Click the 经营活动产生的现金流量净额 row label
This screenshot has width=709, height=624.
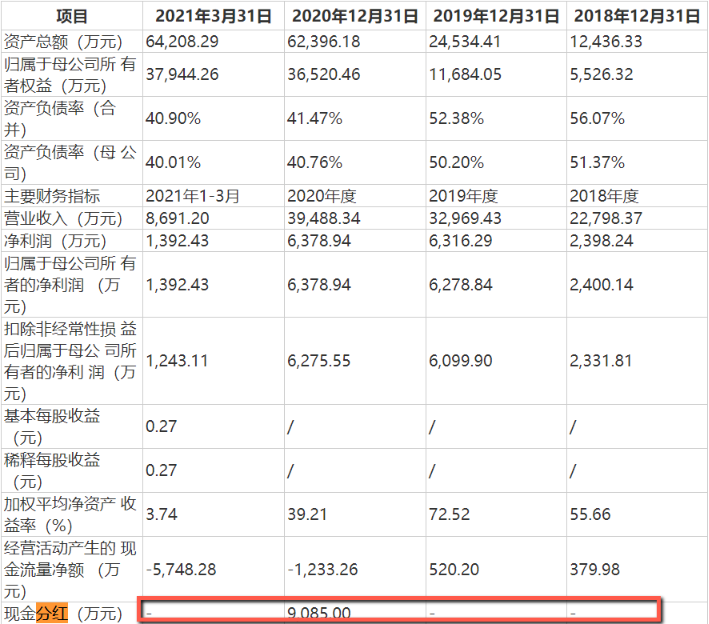pos(70,570)
